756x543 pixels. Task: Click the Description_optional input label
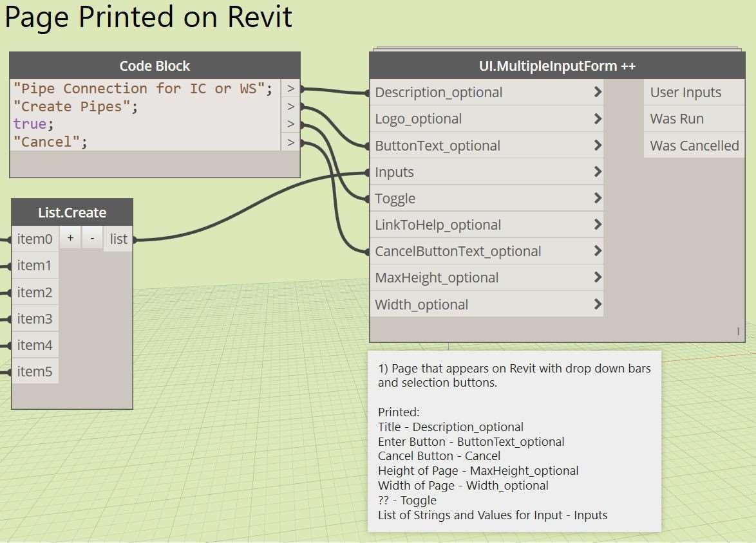(x=439, y=92)
